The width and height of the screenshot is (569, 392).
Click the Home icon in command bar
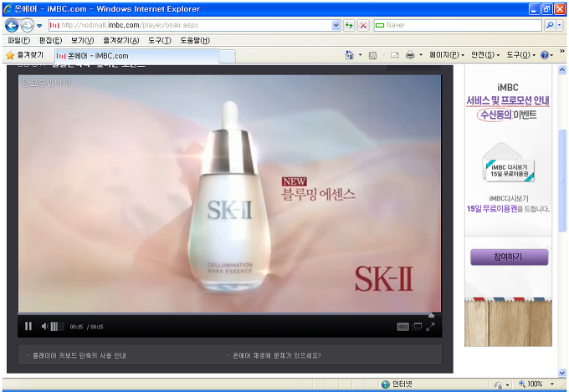[x=350, y=55]
